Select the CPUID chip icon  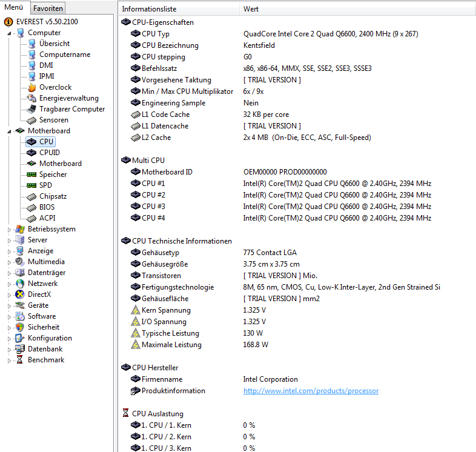[x=31, y=153]
